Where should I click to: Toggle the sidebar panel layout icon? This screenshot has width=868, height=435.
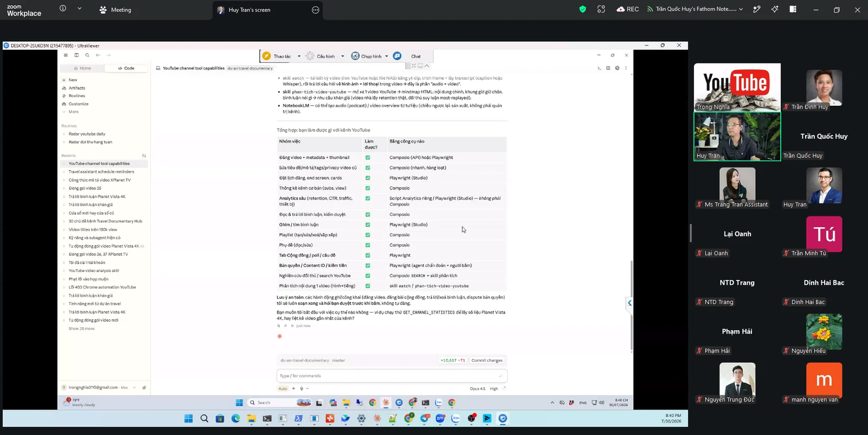(x=76, y=55)
